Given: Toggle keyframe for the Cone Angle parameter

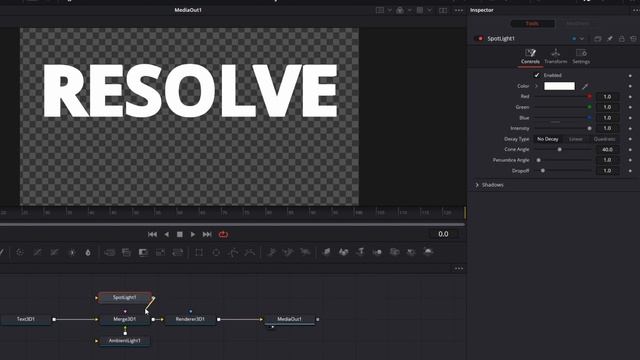Looking at the screenshot, I should coord(630,150).
